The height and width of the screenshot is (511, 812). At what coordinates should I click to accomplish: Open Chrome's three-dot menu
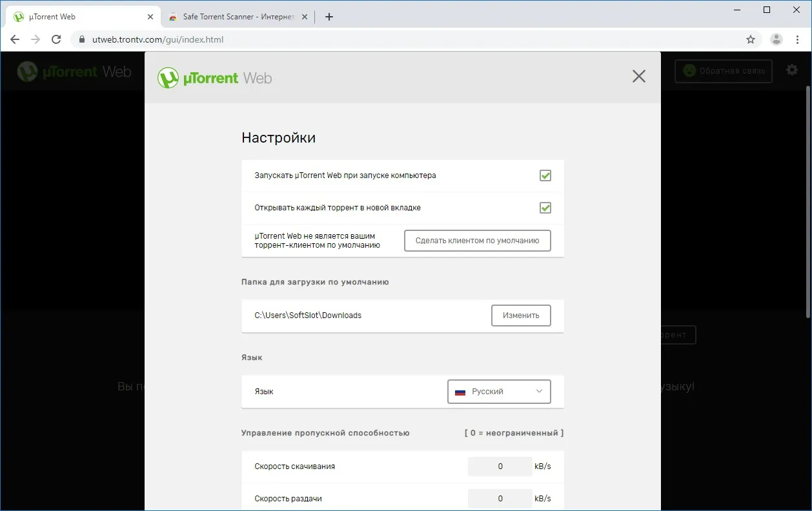coord(798,39)
